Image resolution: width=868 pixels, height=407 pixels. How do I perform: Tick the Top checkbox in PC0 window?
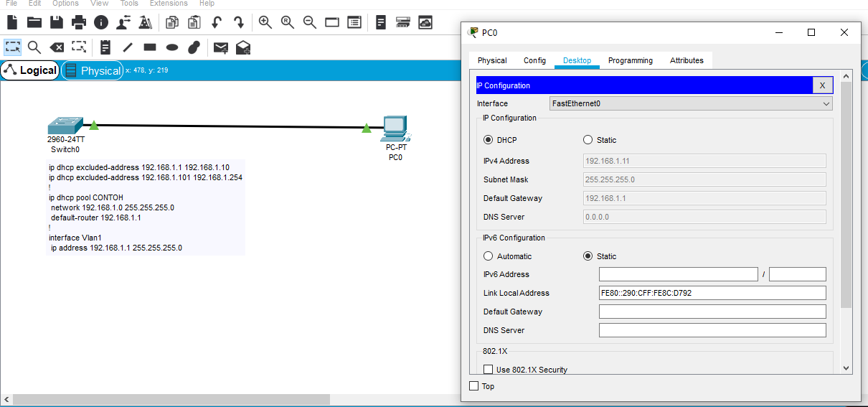coord(473,386)
